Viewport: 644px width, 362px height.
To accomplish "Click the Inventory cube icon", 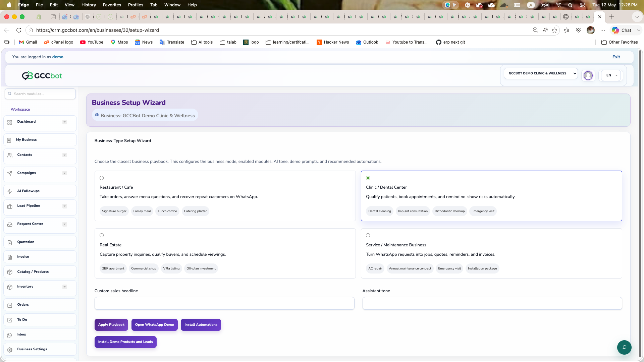I will pyautogui.click(x=10, y=287).
